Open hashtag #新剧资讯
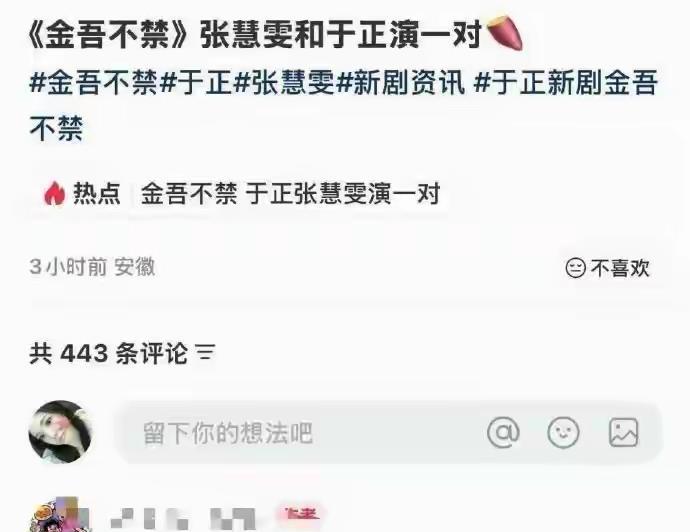This screenshot has height=532, width=690. (x=400, y=82)
